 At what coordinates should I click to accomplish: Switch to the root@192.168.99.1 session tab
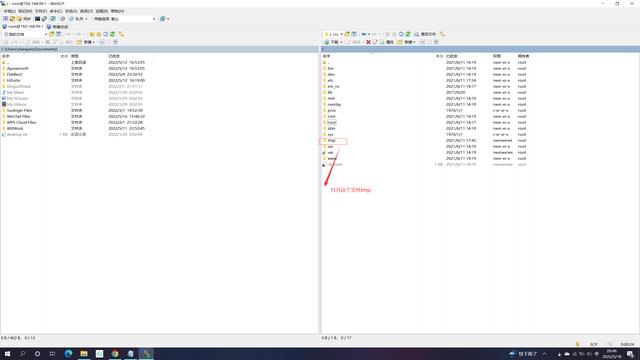pyautogui.click(x=23, y=27)
